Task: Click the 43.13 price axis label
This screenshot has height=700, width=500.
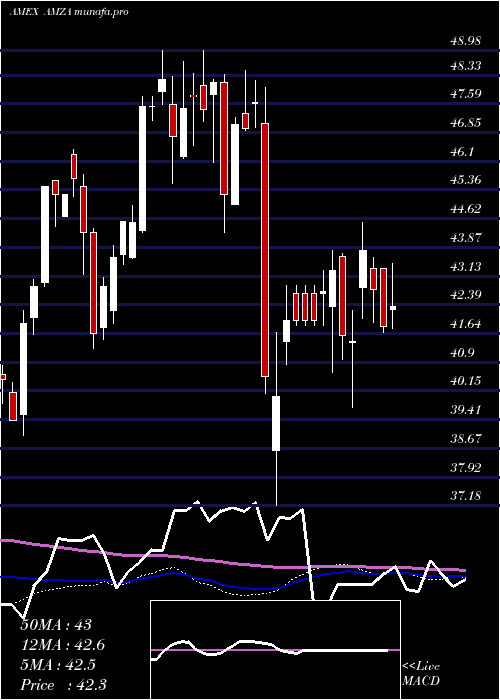Action: tap(465, 267)
